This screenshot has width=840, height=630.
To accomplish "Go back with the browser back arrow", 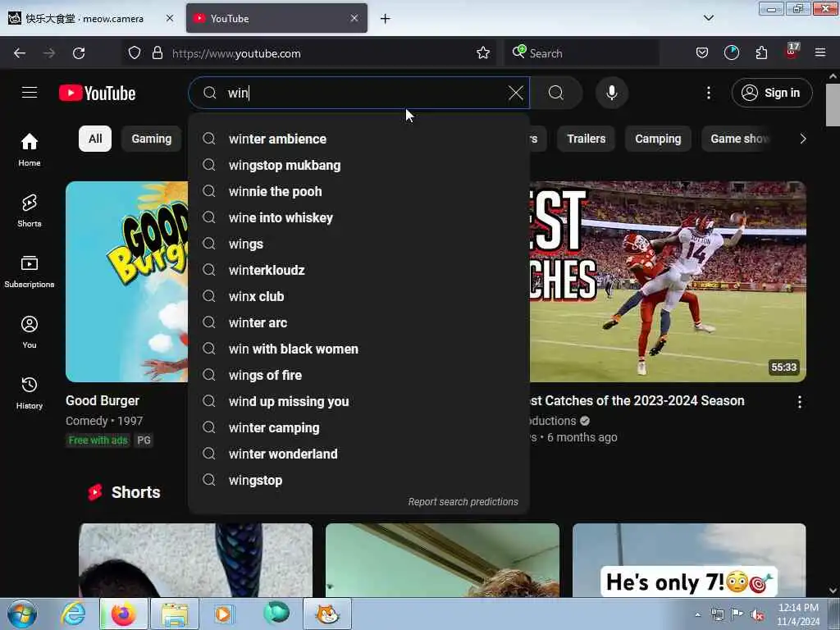I will point(20,53).
